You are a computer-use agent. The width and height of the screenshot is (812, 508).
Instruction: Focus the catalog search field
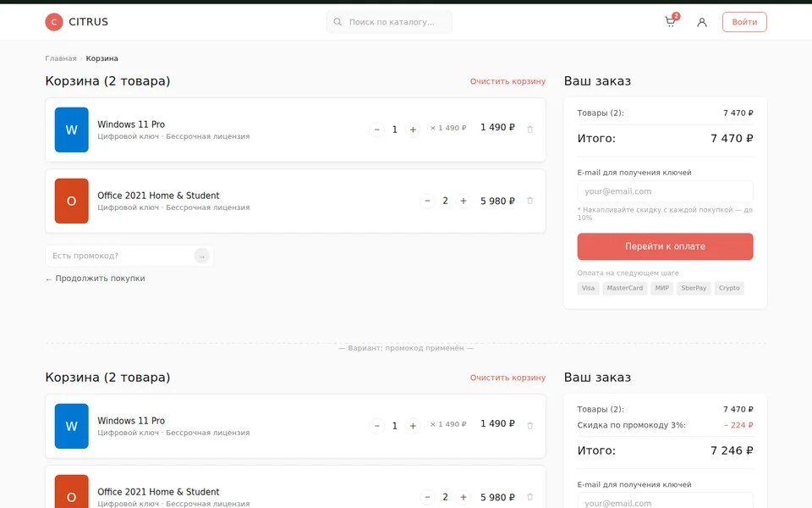(x=389, y=22)
